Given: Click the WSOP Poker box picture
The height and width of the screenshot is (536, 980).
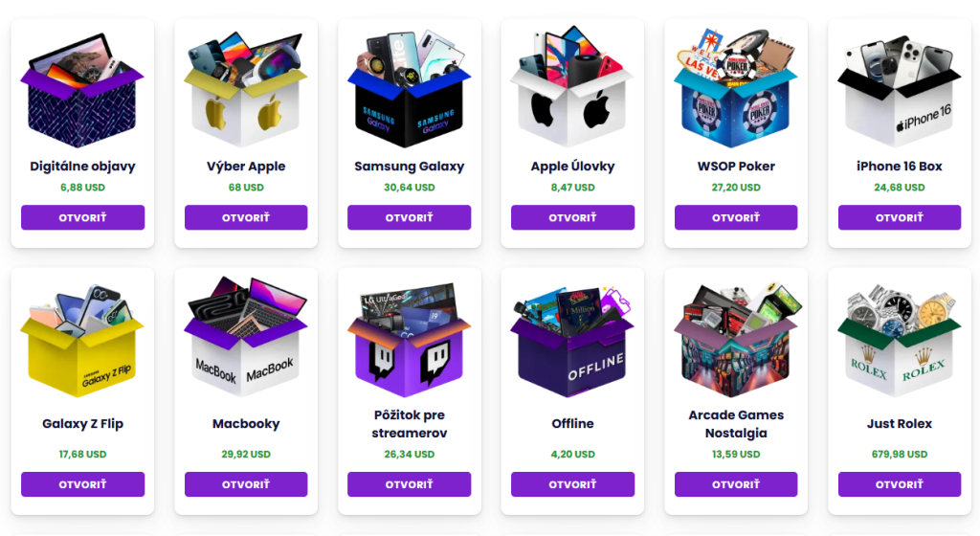Looking at the screenshot, I should 736,88.
